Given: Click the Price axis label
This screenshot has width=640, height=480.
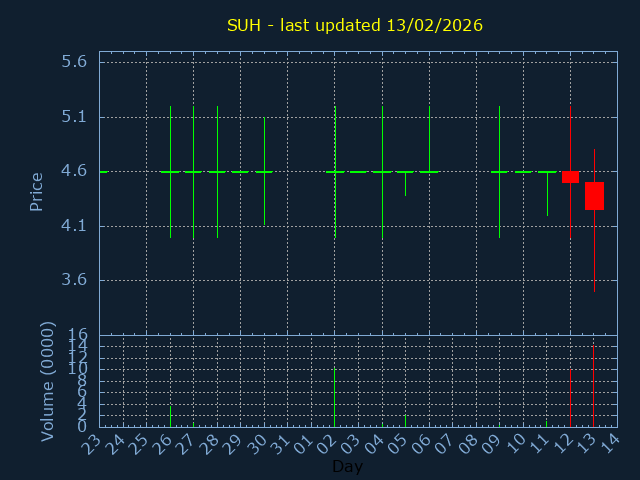Looking at the screenshot, I should (x=37, y=192).
